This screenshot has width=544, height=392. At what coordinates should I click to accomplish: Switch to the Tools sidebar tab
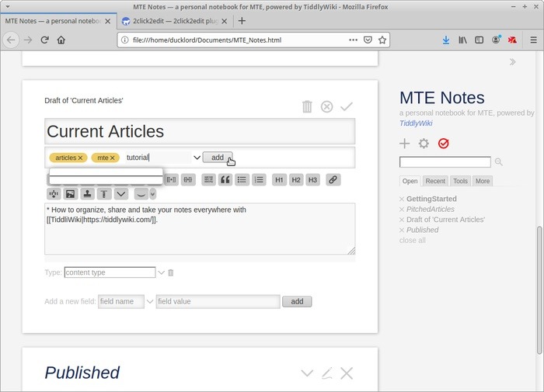point(460,181)
